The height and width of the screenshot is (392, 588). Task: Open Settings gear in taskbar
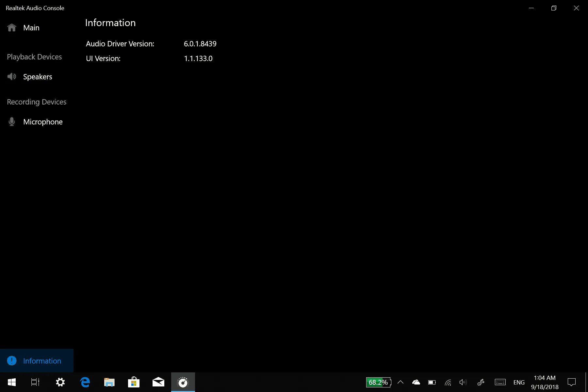[x=60, y=382]
